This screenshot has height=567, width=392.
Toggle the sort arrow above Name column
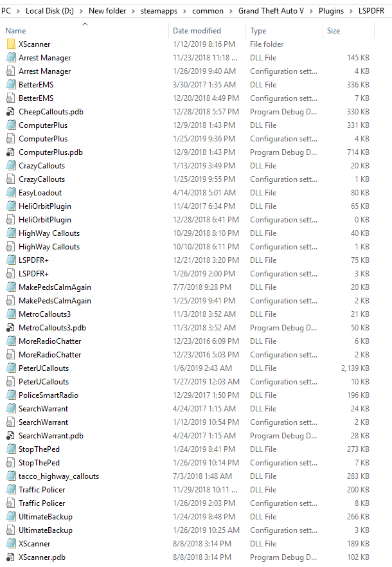(x=85, y=24)
